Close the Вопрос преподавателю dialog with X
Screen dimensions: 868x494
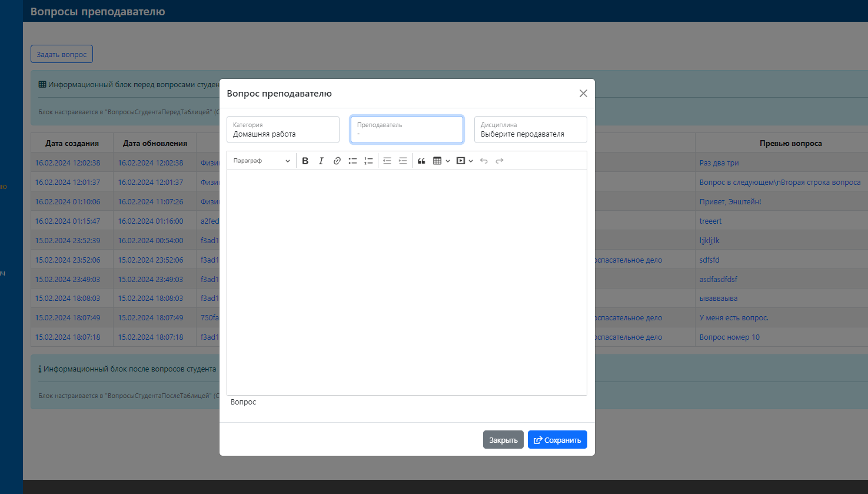(x=583, y=94)
